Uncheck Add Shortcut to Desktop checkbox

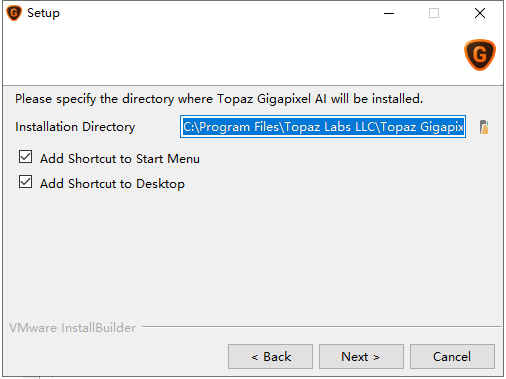pos(26,182)
